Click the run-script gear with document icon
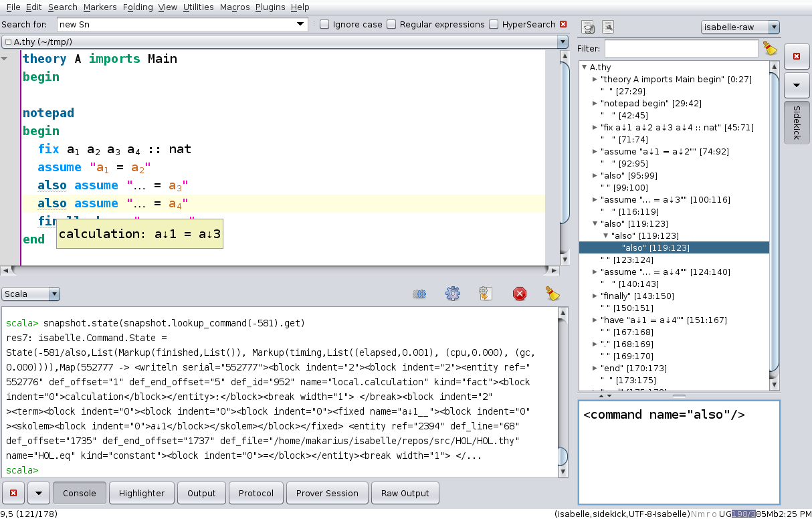The image size is (812, 519). click(x=486, y=294)
